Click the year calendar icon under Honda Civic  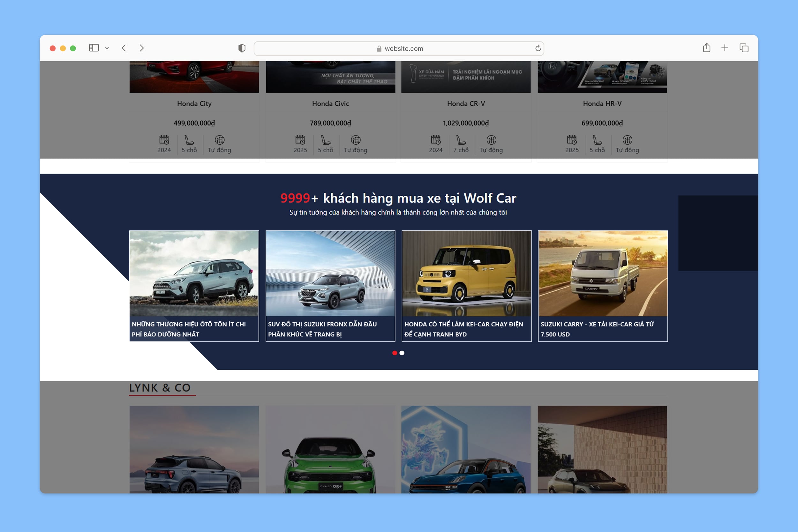click(300, 140)
